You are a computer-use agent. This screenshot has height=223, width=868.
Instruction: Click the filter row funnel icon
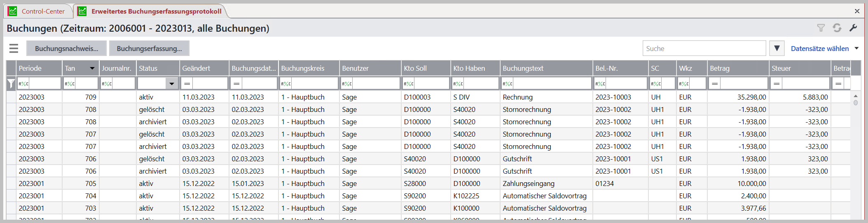[11, 84]
